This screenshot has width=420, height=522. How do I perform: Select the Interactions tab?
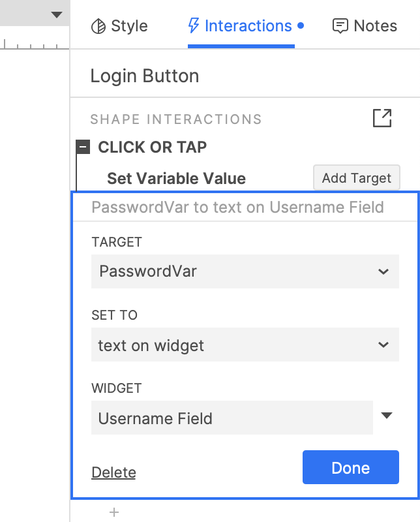pyautogui.click(x=241, y=26)
